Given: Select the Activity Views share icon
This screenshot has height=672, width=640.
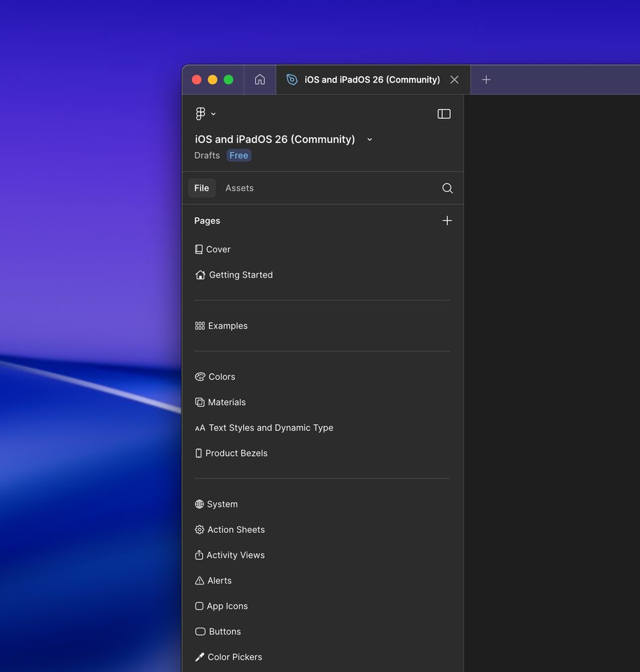Looking at the screenshot, I should (x=199, y=555).
